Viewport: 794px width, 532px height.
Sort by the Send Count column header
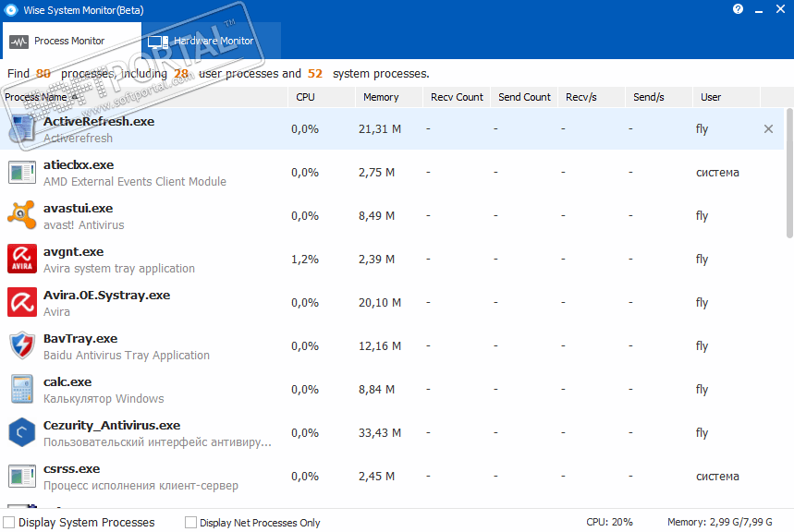click(524, 97)
